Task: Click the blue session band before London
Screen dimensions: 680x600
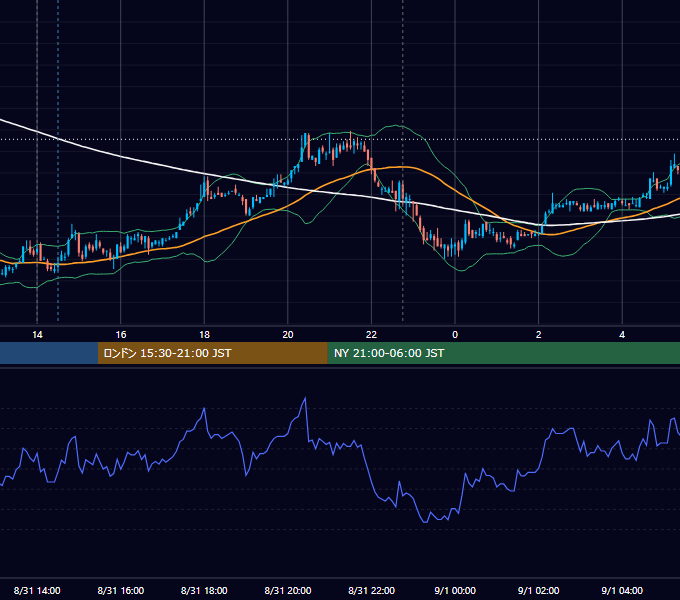Action: coord(49,353)
